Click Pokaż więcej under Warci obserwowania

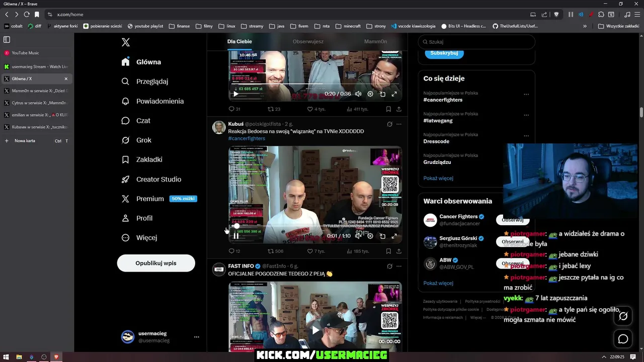[x=438, y=283]
